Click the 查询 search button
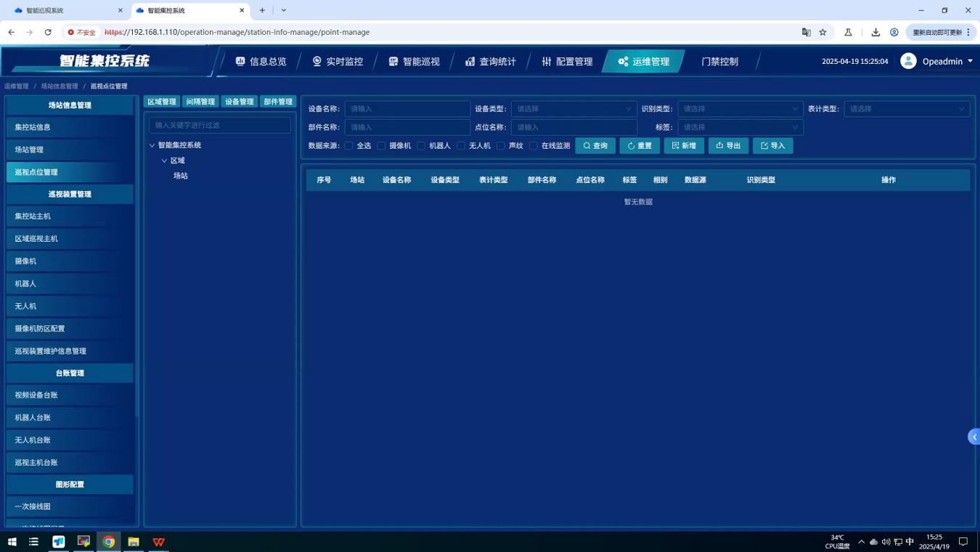This screenshot has height=552, width=980. tap(595, 146)
